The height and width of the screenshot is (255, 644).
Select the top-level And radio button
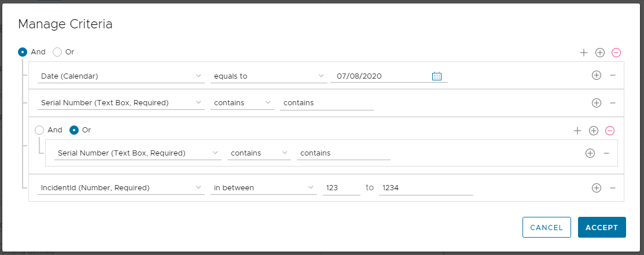pyautogui.click(x=23, y=52)
